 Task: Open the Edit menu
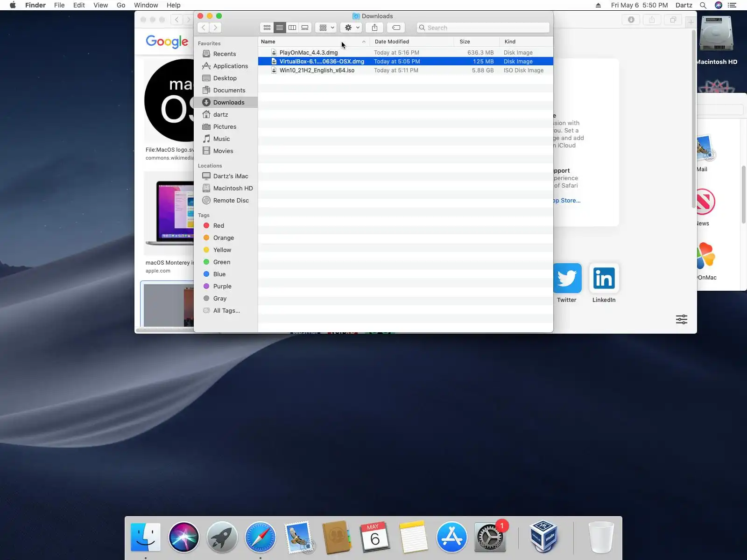click(x=79, y=5)
